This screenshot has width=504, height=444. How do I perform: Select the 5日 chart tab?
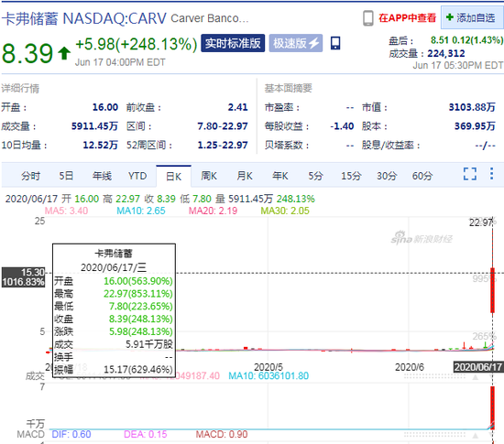[x=66, y=176]
